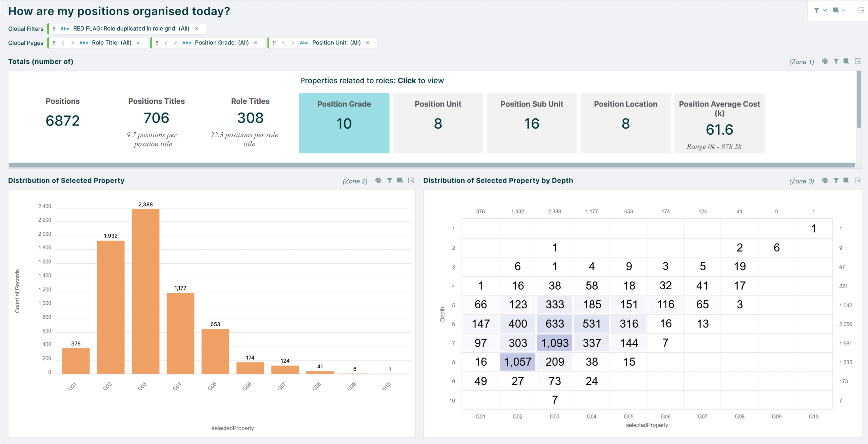Go to next Position Unit page
Screen dimensions: 868x444
pyautogui.click(x=293, y=43)
